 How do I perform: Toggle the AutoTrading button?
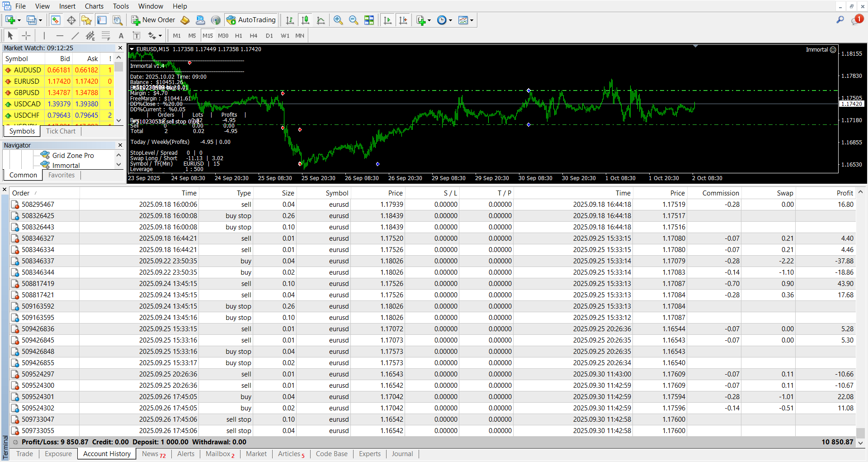click(251, 20)
